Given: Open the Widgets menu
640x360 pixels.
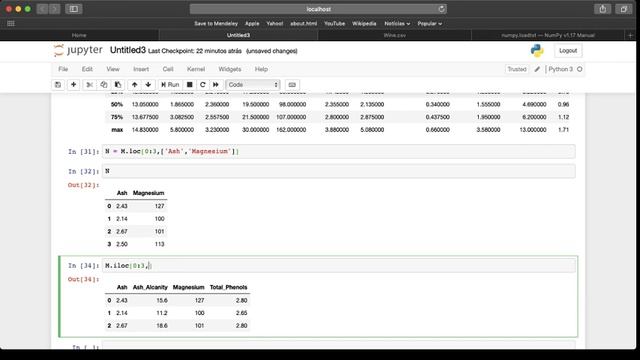Looking at the screenshot, I should (230, 69).
